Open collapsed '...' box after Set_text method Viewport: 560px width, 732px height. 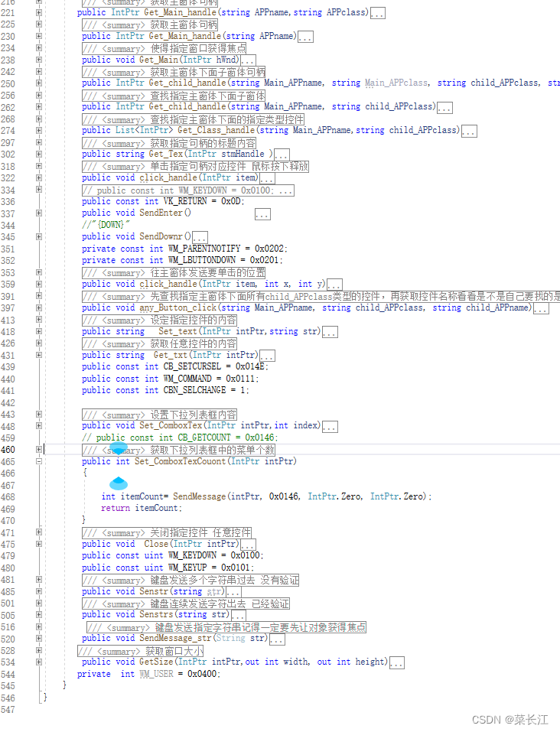click(x=330, y=332)
